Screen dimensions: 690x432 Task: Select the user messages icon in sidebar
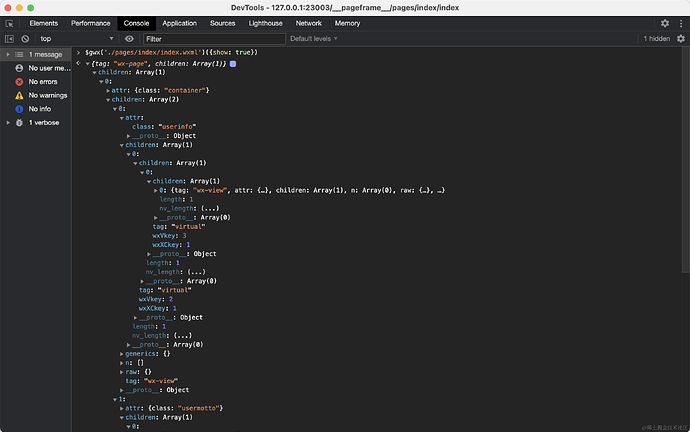coord(19,68)
